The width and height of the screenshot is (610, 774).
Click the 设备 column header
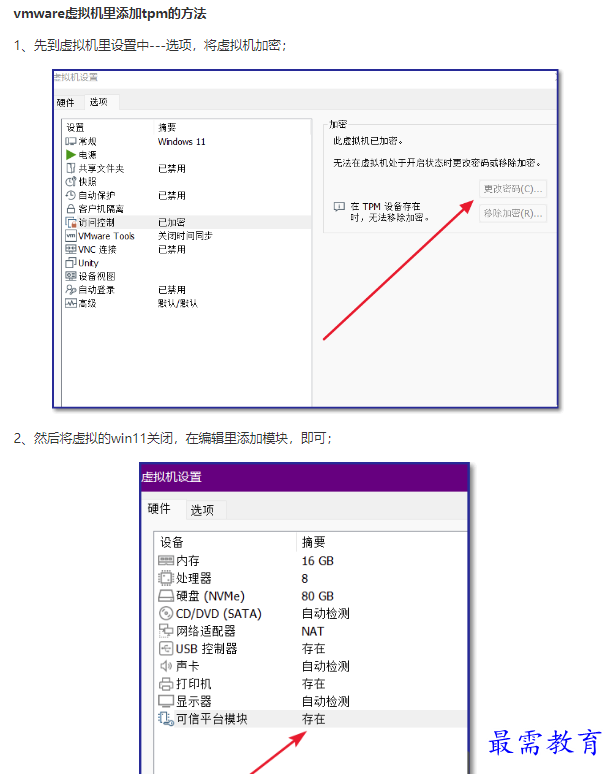172,542
